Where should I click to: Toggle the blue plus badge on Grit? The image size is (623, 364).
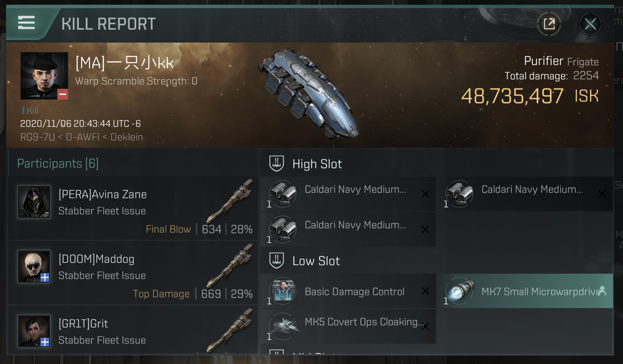45,342
